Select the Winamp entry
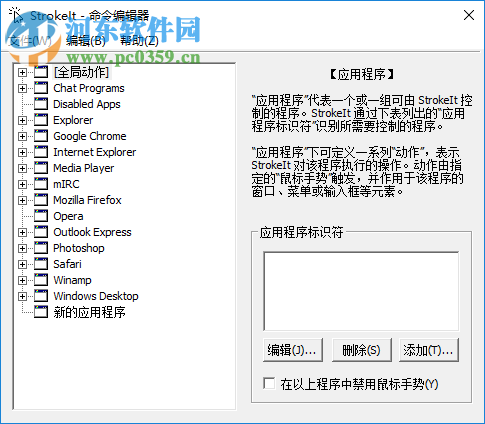The image size is (485, 424). tap(72, 280)
